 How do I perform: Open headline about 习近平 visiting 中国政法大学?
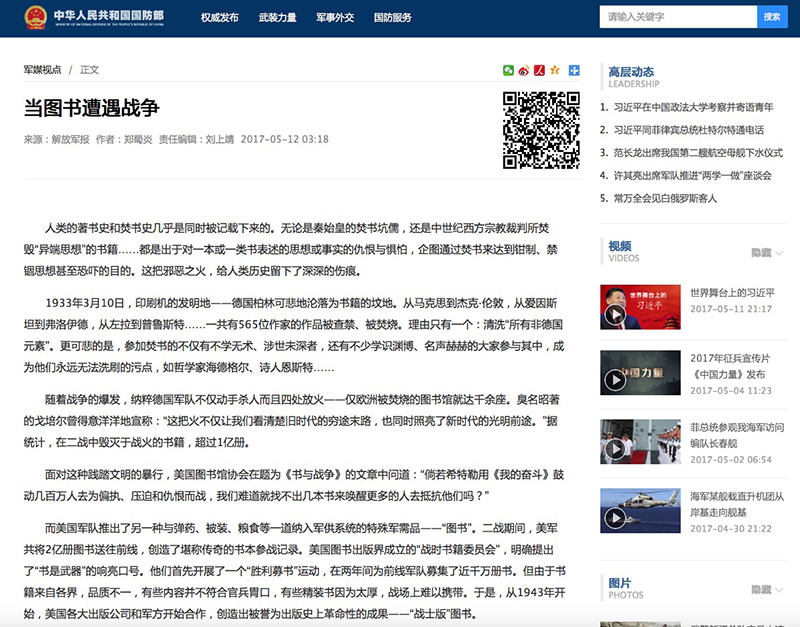click(693, 107)
